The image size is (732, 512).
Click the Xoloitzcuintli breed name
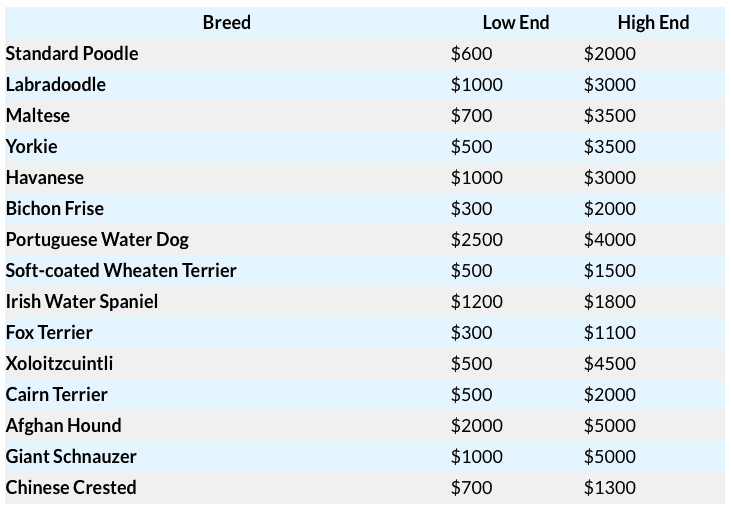[60, 363]
